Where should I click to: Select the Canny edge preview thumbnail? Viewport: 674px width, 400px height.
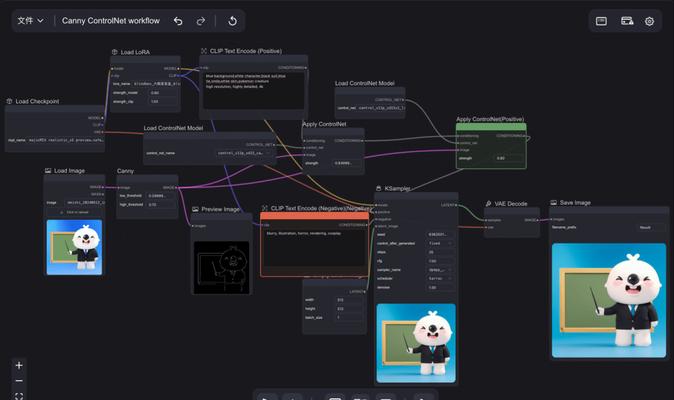tap(221, 268)
